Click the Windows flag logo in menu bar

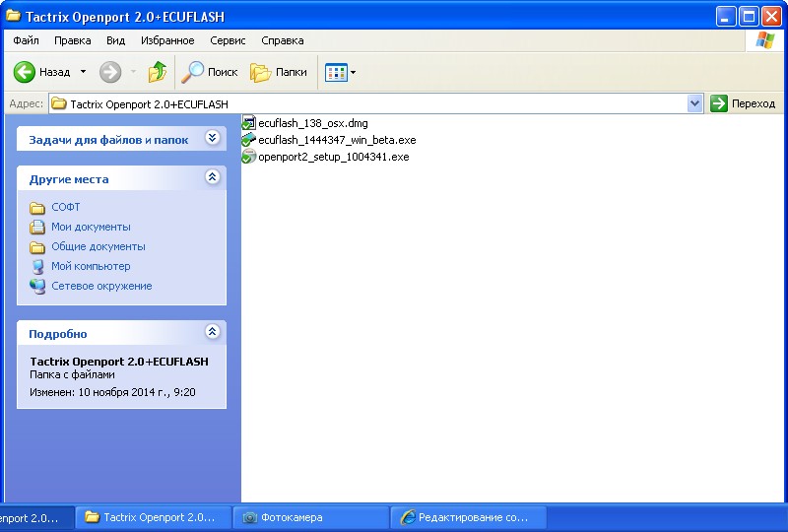(765, 40)
